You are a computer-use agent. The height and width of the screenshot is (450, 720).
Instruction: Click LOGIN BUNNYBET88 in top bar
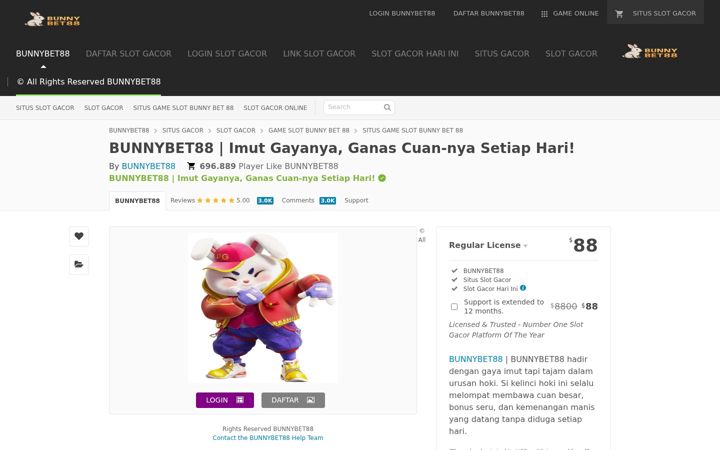pos(402,14)
